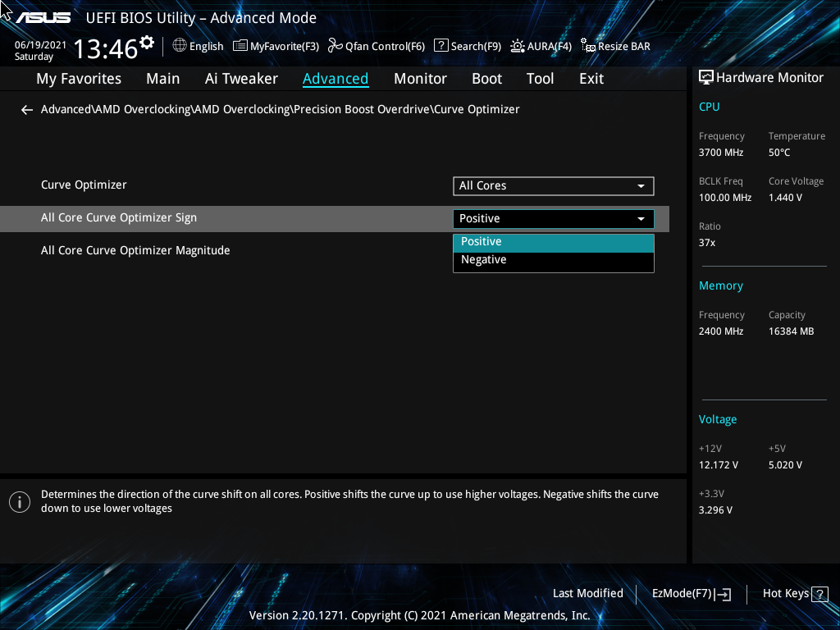Click the Core Voltage 1.440 V value
The height and width of the screenshot is (630, 840).
tap(785, 198)
